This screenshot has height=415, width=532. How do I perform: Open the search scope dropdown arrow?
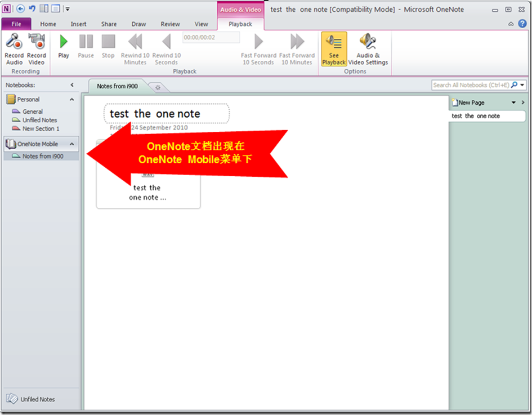click(x=522, y=85)
